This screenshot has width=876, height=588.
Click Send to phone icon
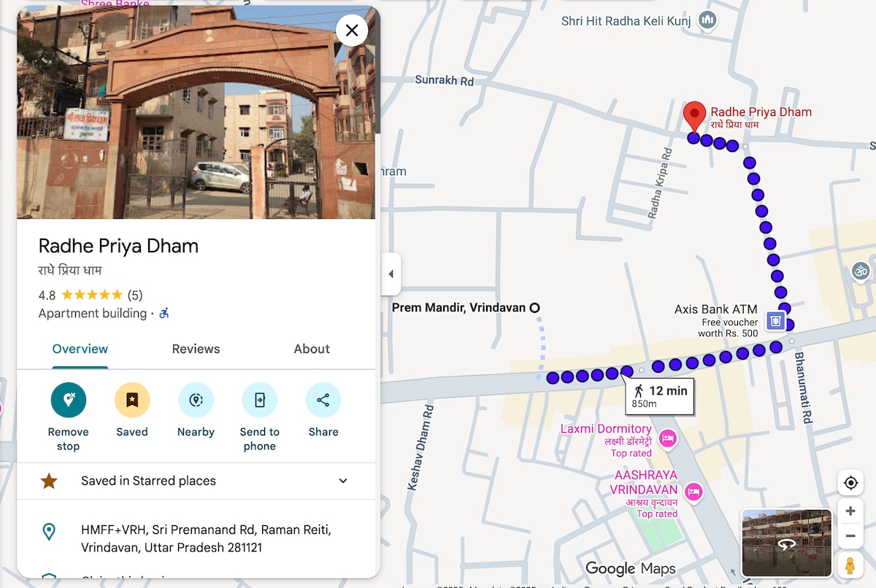coord(259,400)
